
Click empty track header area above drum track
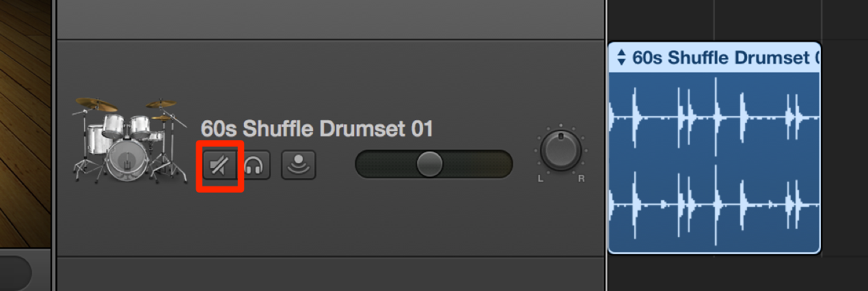point(331,18)
